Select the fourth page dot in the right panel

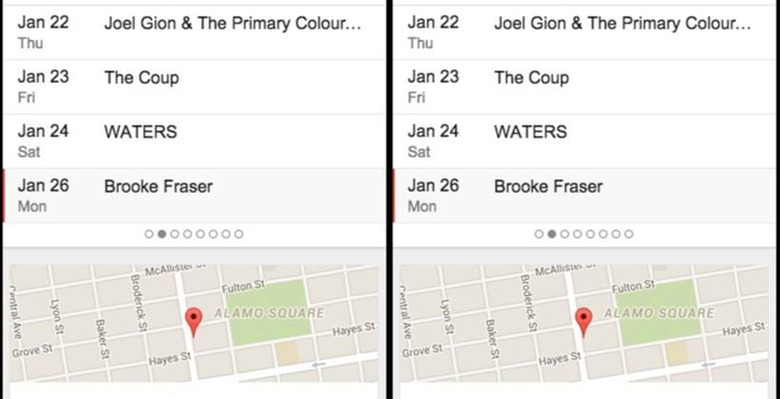tap(578, 234)
